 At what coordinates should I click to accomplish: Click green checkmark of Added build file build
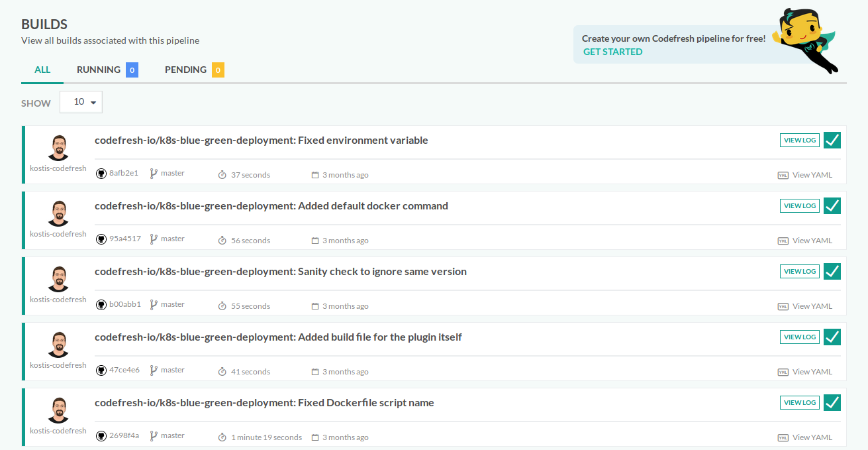(x=832, y=337)
